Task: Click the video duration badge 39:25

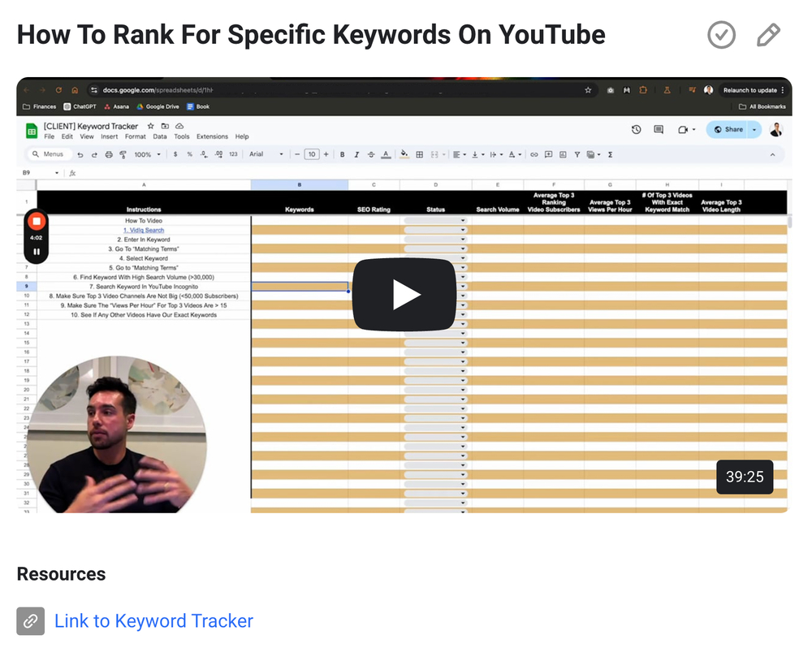Action: click(744, 477)
